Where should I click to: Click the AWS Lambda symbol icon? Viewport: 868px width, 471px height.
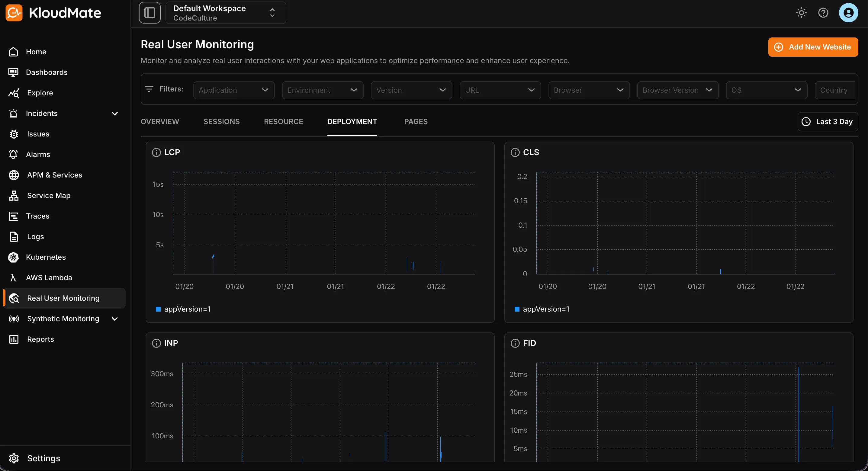tap(14, 277)
